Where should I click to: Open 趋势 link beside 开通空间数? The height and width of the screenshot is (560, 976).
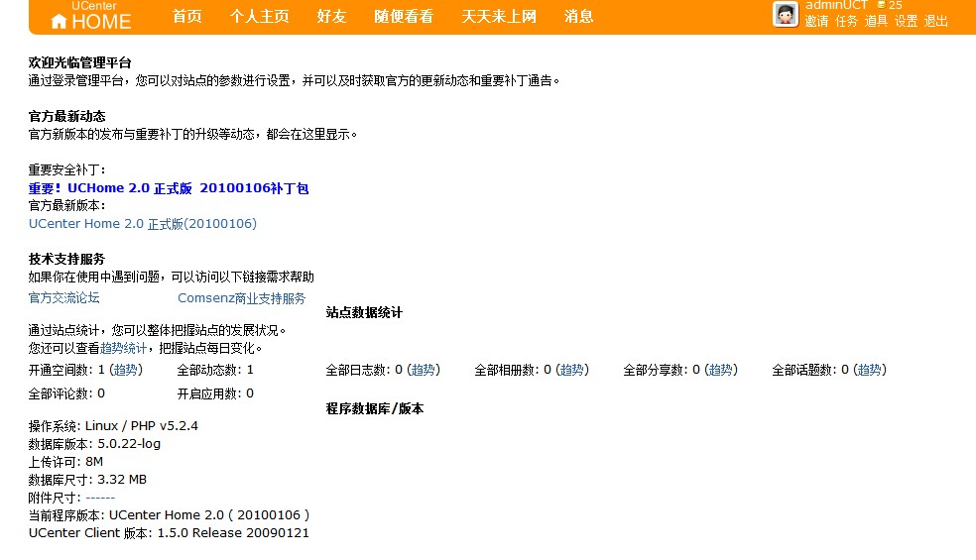[126, 371]
